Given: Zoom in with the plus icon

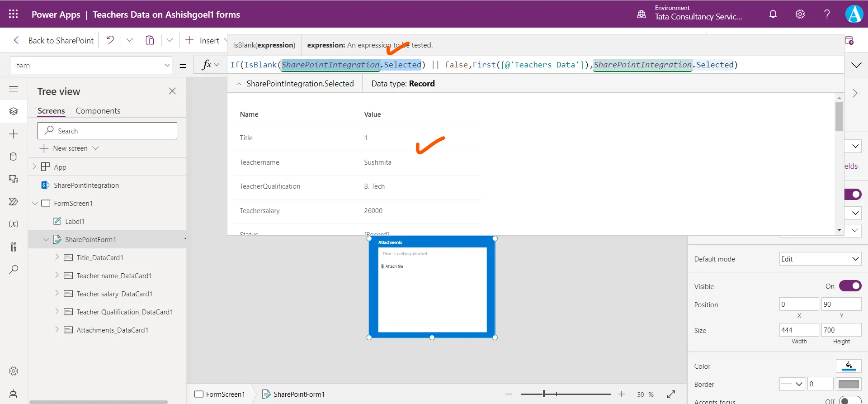Looking at the screenshot, I should pos(622,394).
